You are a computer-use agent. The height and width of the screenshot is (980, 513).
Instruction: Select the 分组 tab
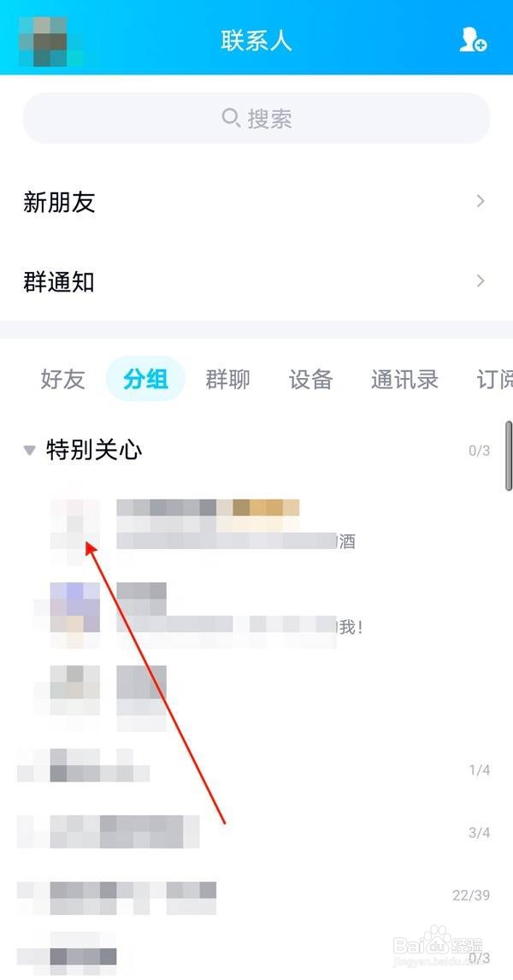click(145, 379)
